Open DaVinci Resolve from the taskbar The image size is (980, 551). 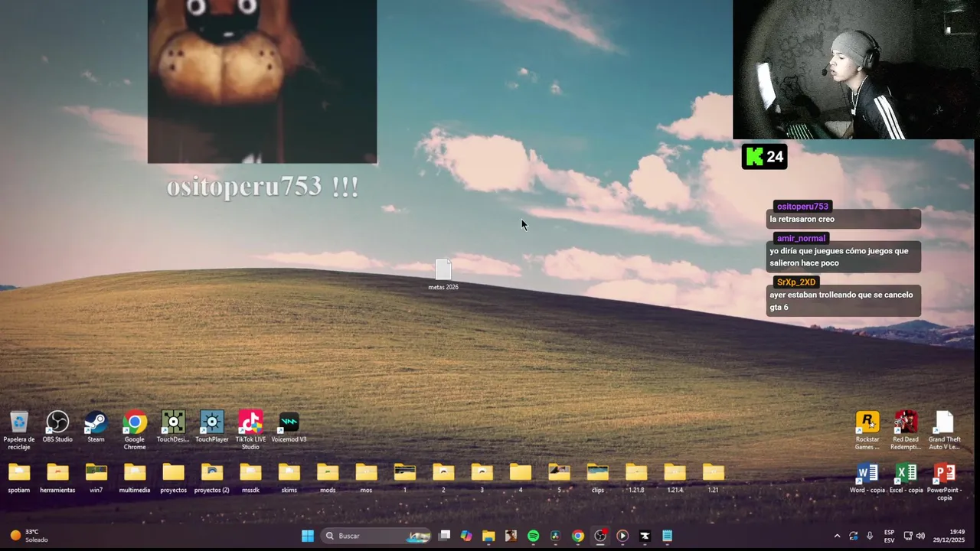[556, 536]
